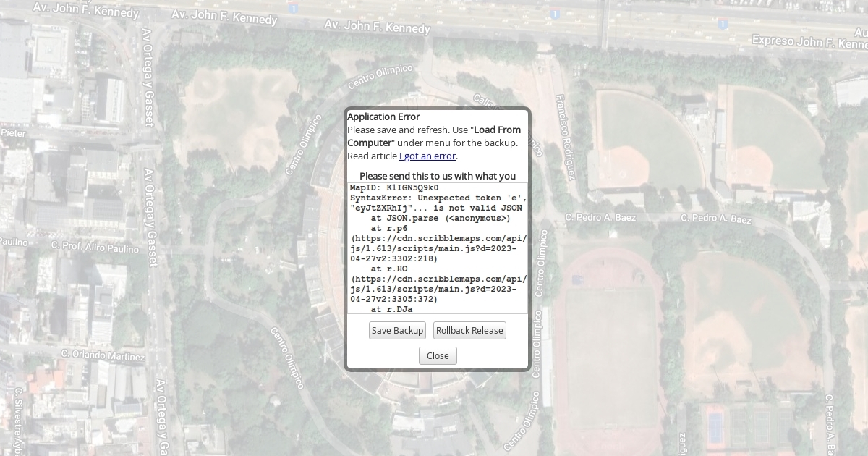Screen dimensions: 868x456
Task: Click the 'Application Error' dialog heading
Action: (383, 117)
